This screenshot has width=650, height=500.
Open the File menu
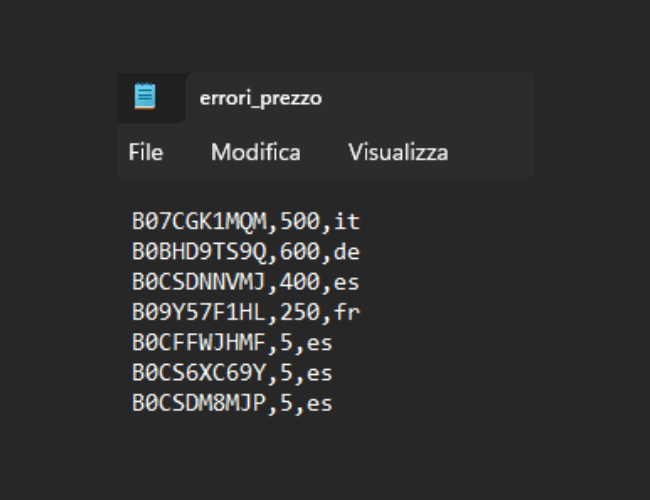pyautogui.click(x=146, y=152)
